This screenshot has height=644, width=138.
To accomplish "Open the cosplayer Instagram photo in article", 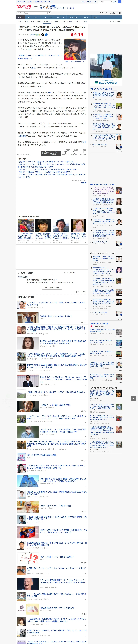I will click(75, 49).
